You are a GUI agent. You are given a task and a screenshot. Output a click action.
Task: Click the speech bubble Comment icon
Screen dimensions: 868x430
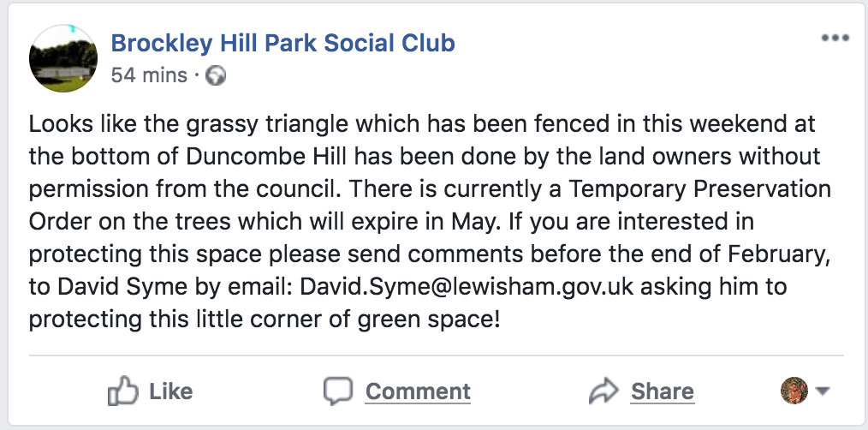[338, 391]
